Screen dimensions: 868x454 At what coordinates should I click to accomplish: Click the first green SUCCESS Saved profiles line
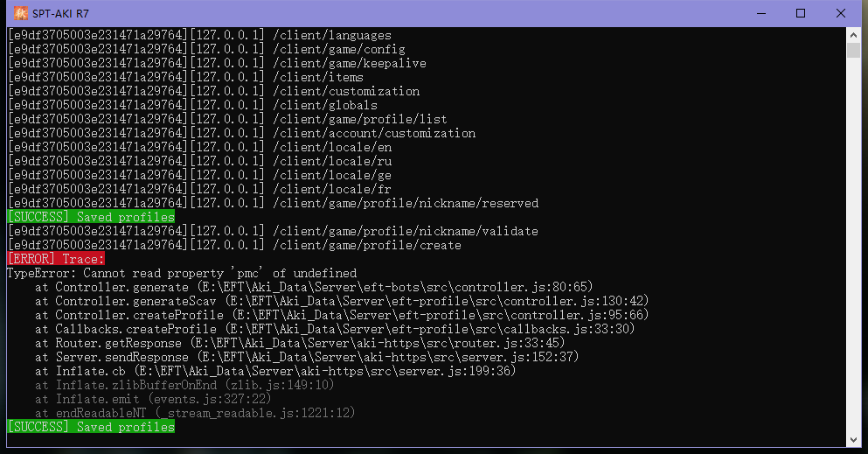[x=91, y=216]
